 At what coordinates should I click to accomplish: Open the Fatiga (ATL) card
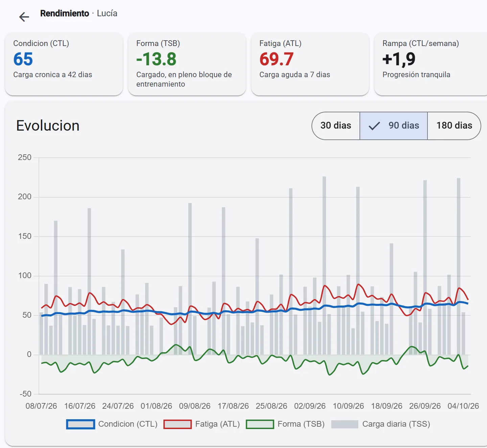pyautogui.click(x=310, y=64)
